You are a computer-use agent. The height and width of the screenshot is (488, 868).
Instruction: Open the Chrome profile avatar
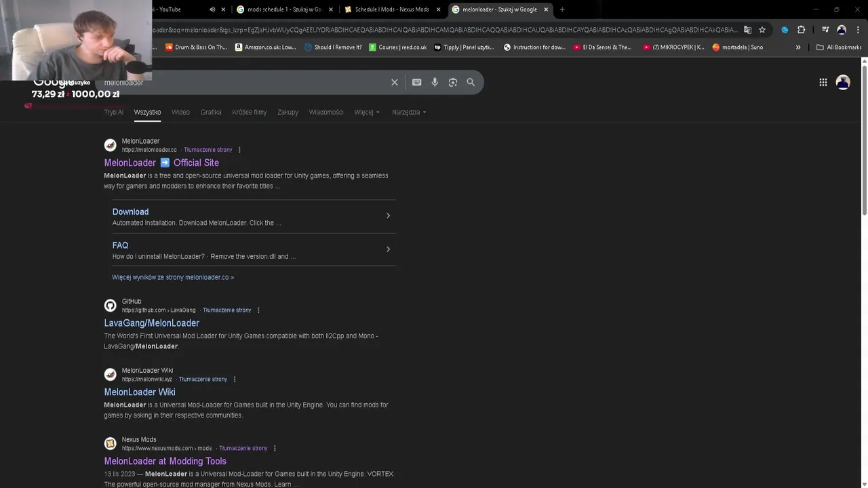pos(842,30)
